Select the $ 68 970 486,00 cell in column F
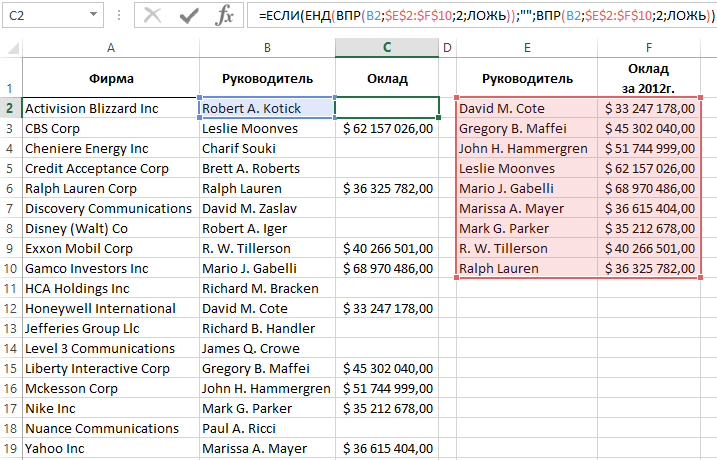The height and width of the screenshot is (460, 717). [x=648, y=188]
